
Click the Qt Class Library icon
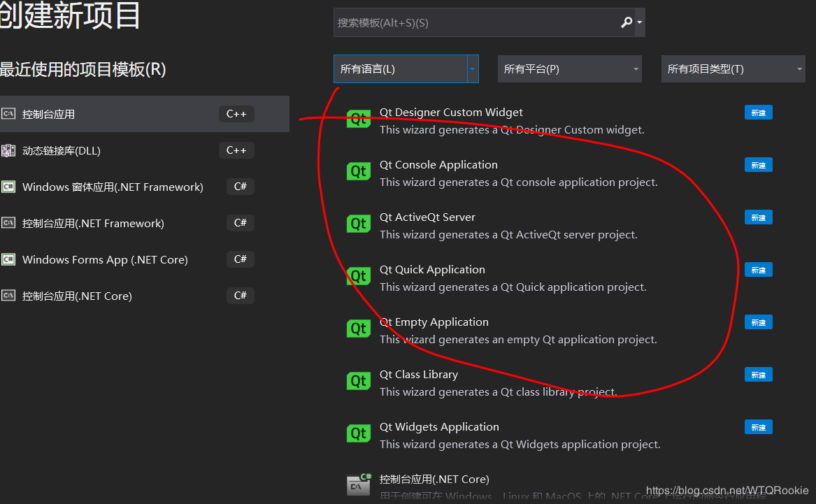[359, 381]
